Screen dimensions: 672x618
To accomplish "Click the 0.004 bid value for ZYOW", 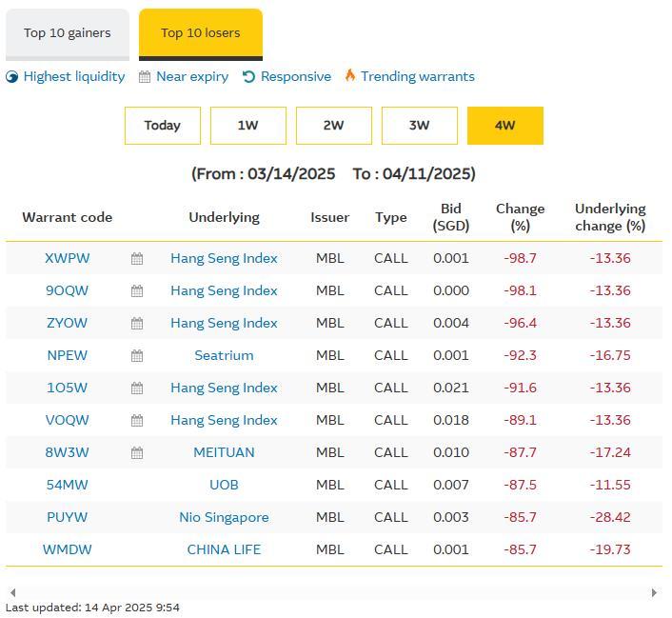I will click(451, 324).
